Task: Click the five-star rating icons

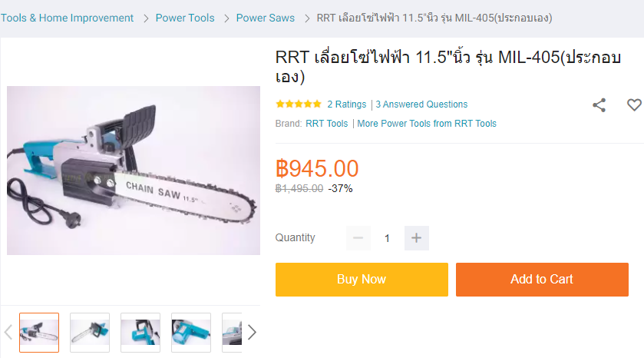Action: click(299, 104)
